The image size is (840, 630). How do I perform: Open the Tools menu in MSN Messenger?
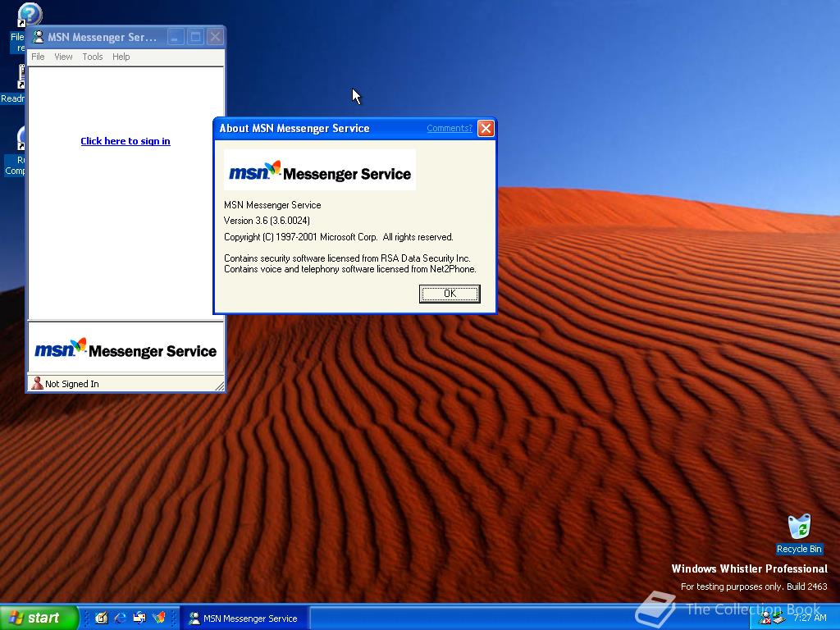point(92,57)
